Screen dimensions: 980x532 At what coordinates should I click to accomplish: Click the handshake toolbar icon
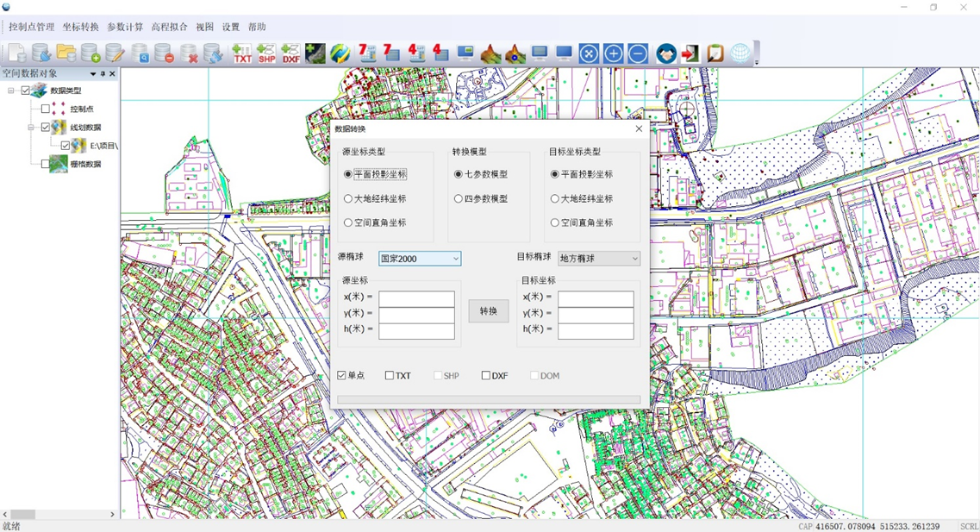[666, 54]
